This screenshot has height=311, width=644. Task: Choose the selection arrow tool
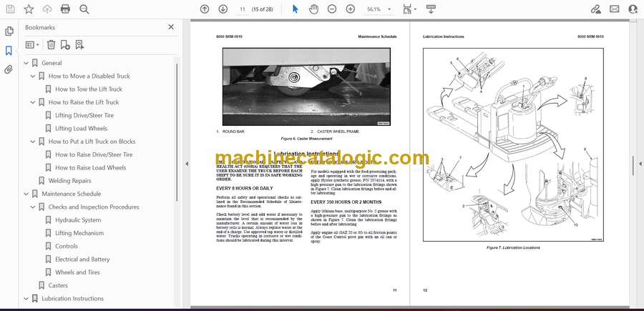tap(295, 9)
